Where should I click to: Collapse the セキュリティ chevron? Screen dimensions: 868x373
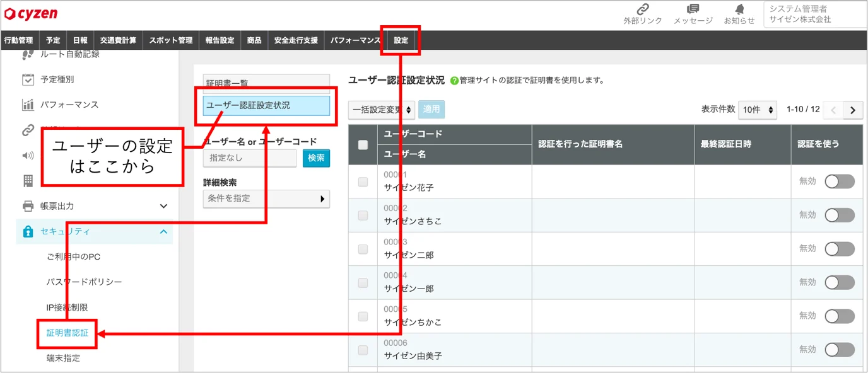[x=163, y=231]
